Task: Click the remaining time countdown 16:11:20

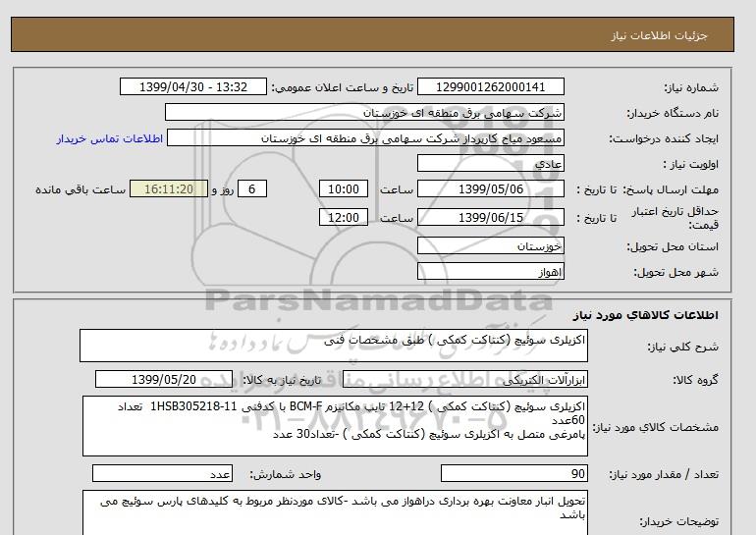Action: (x=169, y=189)
